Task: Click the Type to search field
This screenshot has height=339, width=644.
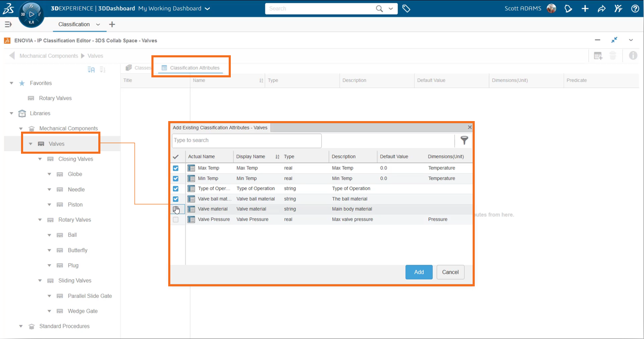Action: pyautogui.click(x=247, y=141)
